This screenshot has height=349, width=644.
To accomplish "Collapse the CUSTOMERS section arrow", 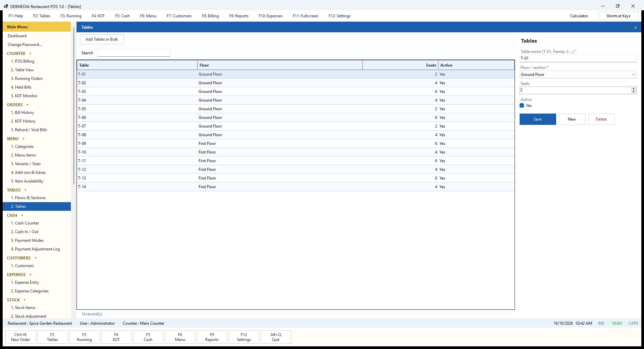I will point(36,258).
